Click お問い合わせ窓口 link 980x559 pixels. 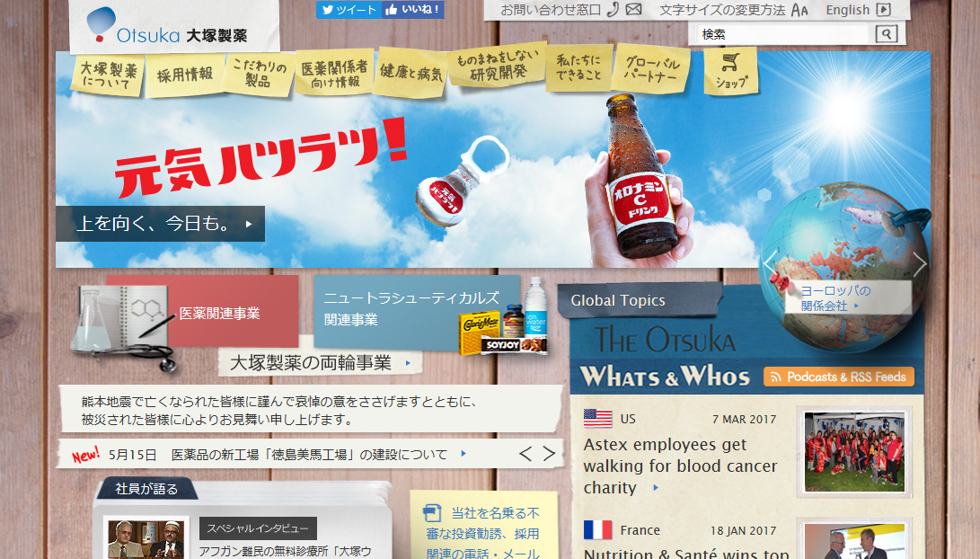coord(550,10)
